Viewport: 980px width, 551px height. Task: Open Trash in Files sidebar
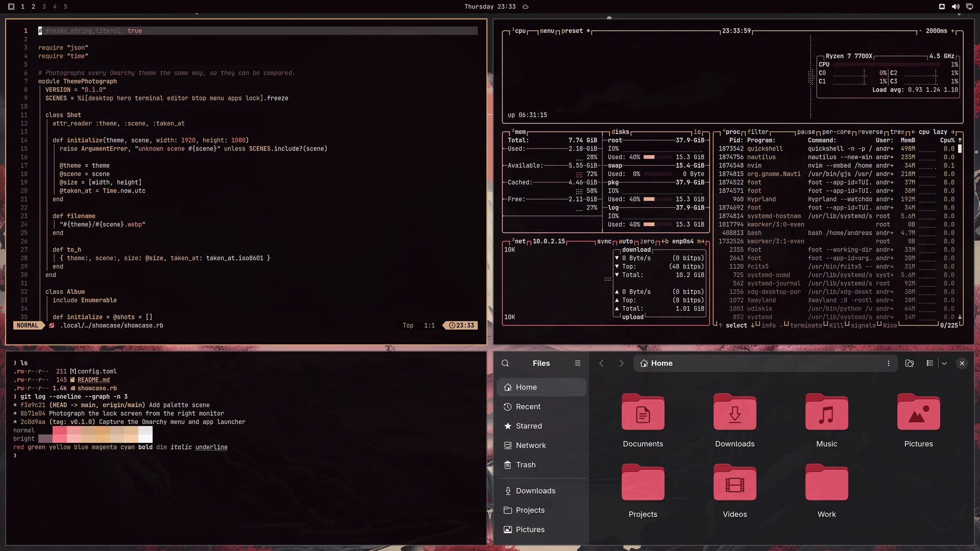click(542, 465)
